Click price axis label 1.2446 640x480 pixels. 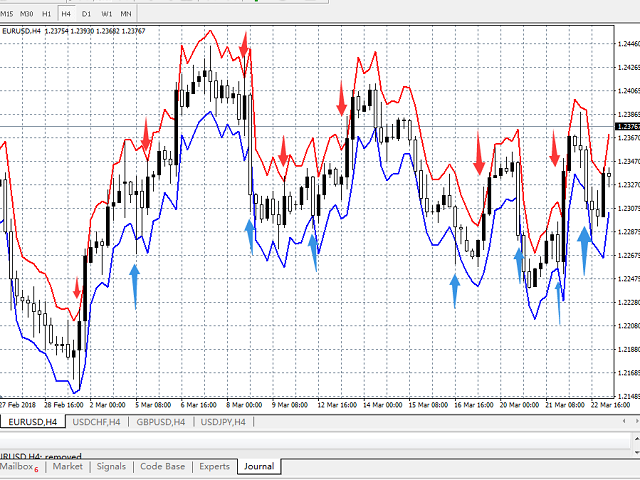click(x=629, y=44)
